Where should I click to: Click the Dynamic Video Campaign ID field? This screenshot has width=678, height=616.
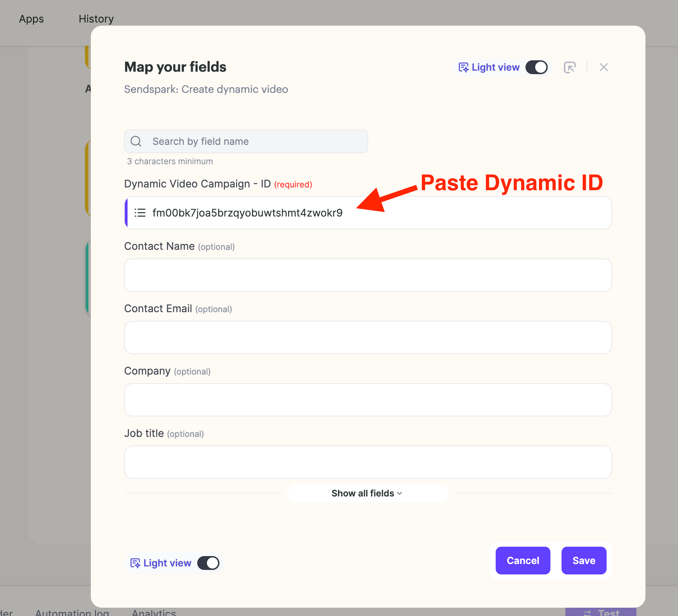[368, 213]
